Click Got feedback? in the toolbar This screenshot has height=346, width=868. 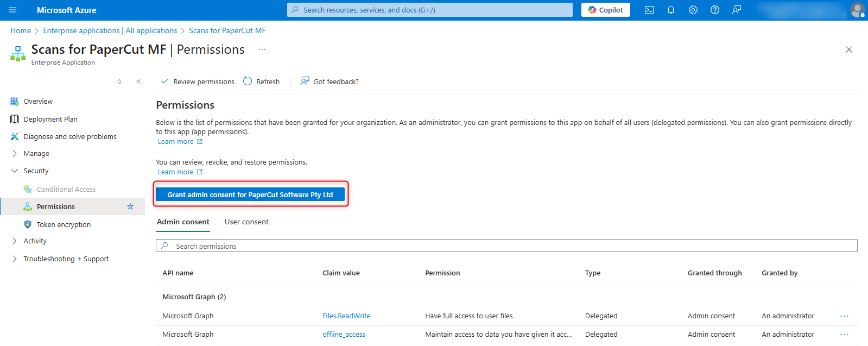(x=330, y=81)
